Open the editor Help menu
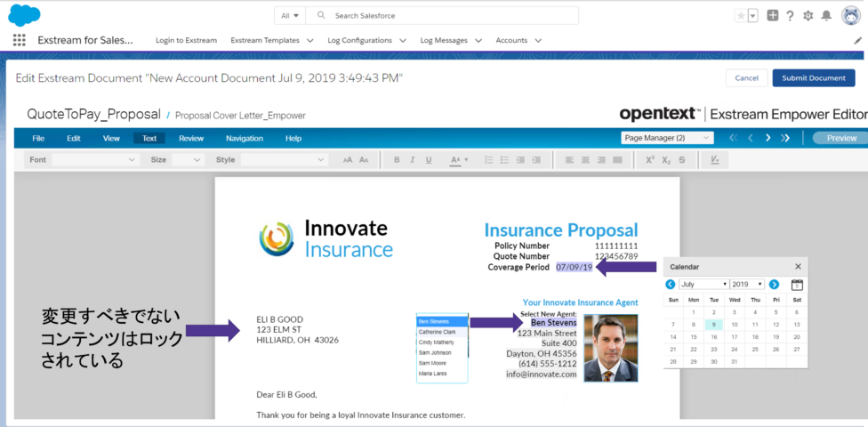Viewport: 868px width, 427px height. [x=293, y=139]
